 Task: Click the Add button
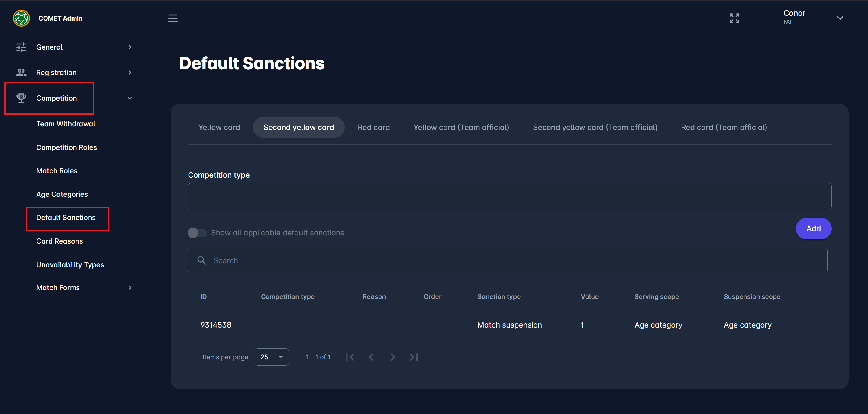pyautogui.click(x=813, y=228)
